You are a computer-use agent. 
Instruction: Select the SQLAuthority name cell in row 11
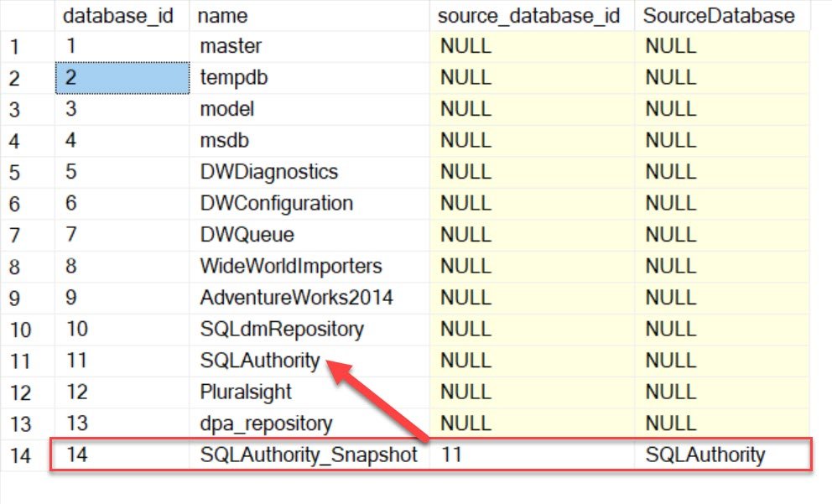coord(309,361)
